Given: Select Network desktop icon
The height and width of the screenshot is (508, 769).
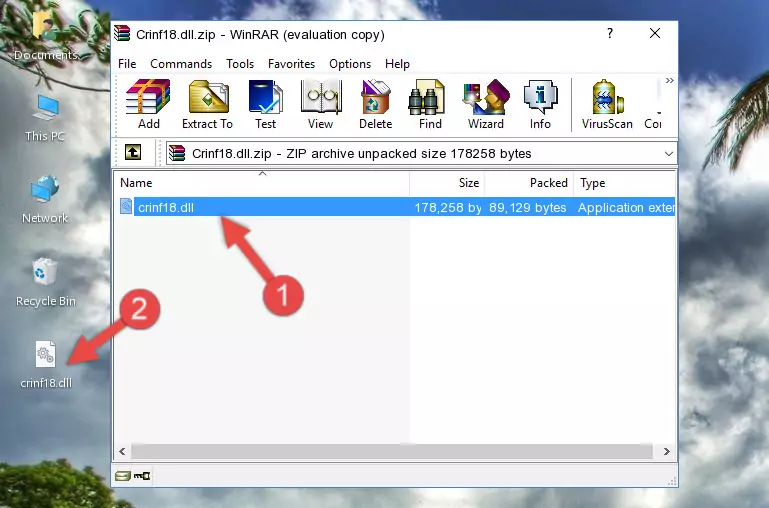Looking at the screenshot, I should [45, 200].
